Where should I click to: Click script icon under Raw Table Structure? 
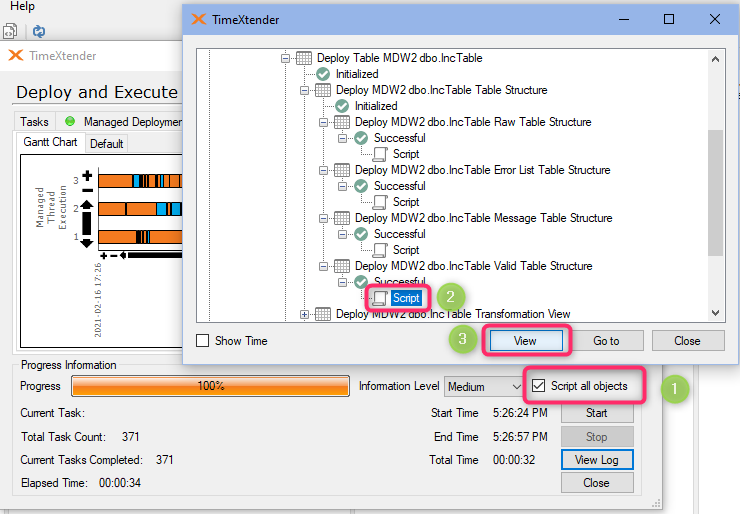(x=380, y=154)
